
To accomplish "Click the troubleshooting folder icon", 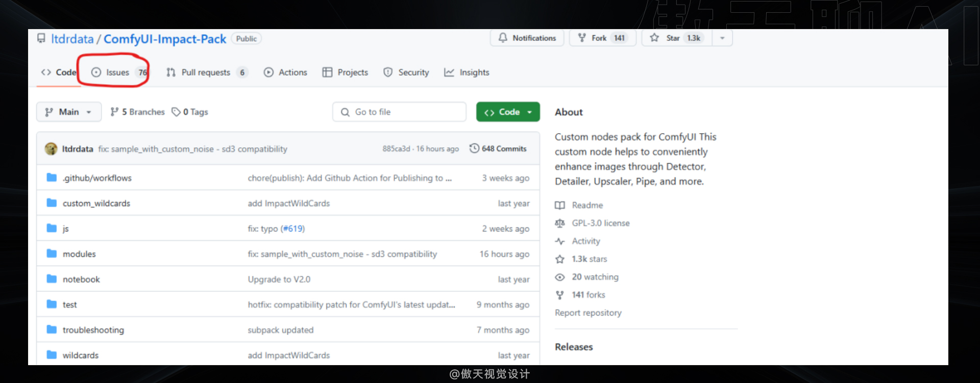I will 52,329.
